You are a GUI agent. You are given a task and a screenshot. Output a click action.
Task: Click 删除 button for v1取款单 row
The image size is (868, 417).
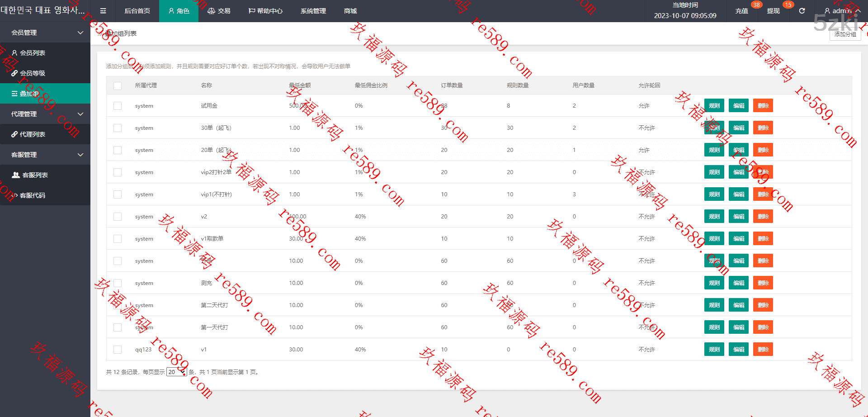[x=763, y=239]
